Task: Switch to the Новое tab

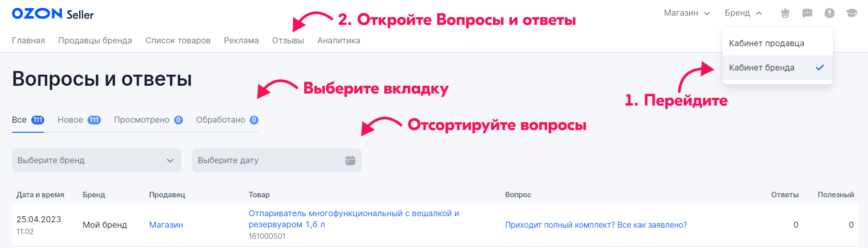Action: coord(79,120)
